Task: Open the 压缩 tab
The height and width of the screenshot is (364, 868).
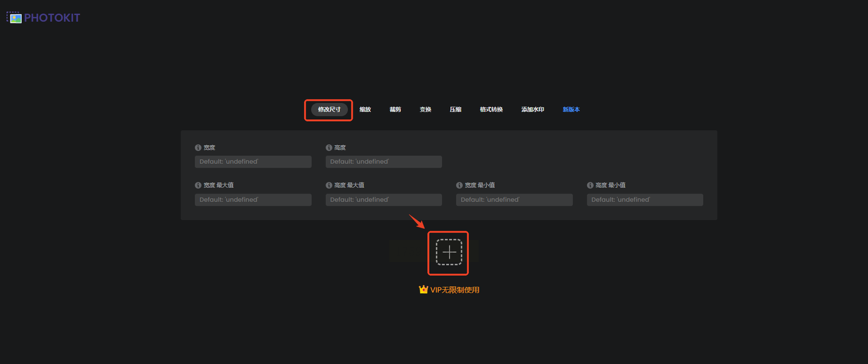Action: (456, 110)
